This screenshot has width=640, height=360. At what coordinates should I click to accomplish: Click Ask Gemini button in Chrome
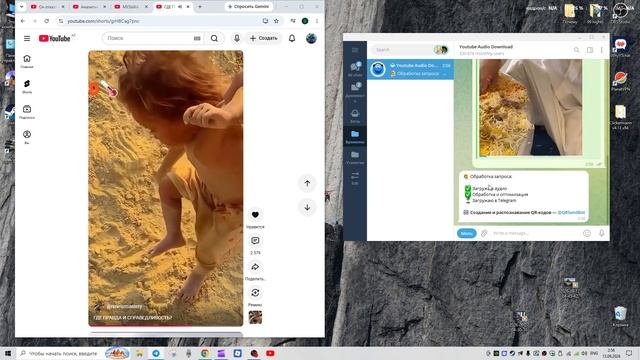coord(249,7)
